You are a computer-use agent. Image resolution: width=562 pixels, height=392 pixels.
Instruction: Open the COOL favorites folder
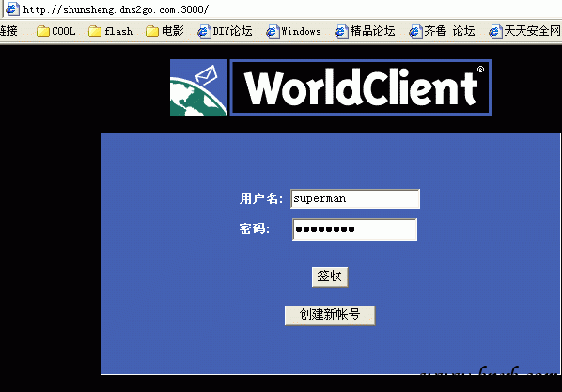[55, 31]
